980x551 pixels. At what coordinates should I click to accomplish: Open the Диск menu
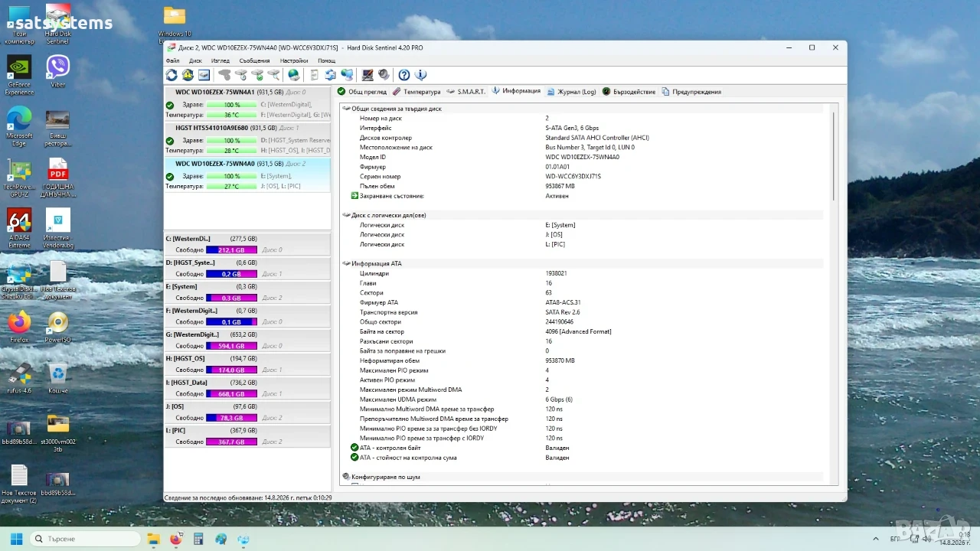tap(195, 60)
